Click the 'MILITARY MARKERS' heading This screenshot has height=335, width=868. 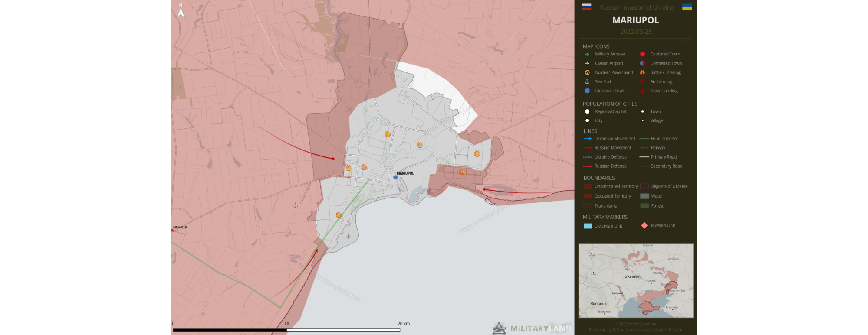[x=605, y=217]
